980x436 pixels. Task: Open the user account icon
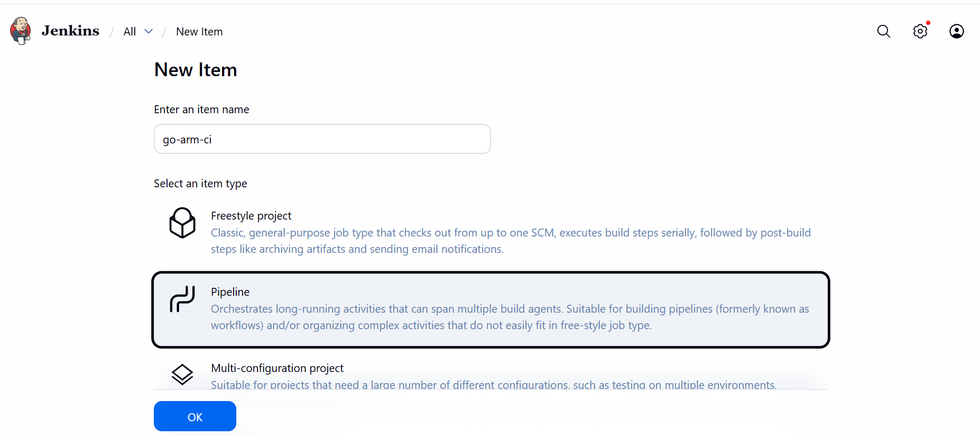(x=957, y=31)
